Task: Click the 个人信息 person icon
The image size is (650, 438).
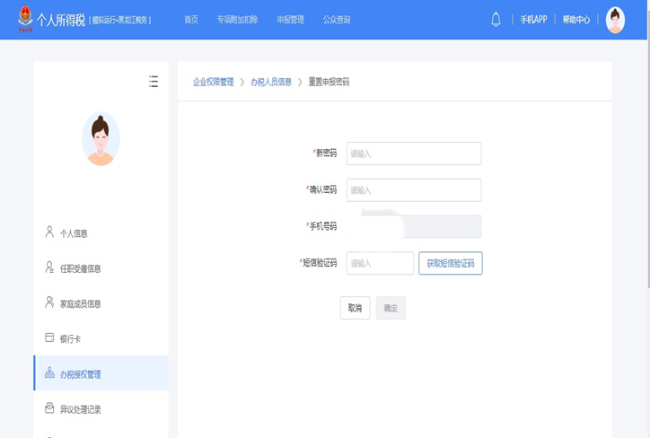Action: (x=49, y=232)
